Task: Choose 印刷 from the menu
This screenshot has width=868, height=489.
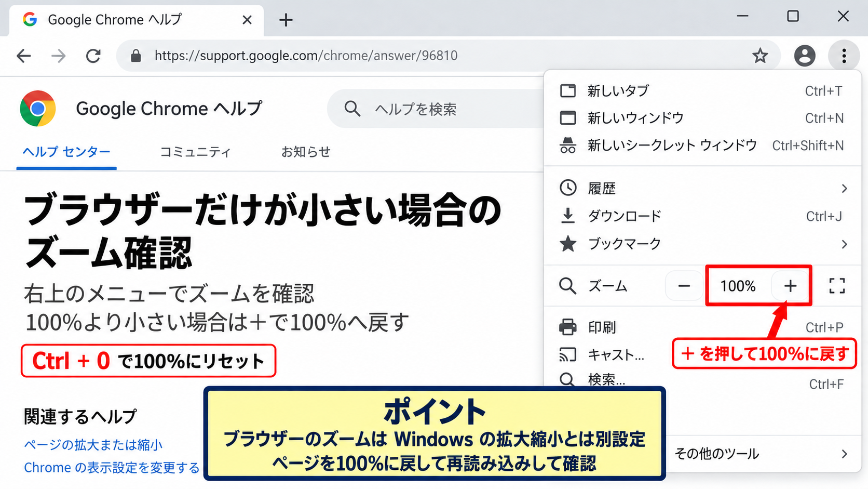Action: [x=702, y=327]
